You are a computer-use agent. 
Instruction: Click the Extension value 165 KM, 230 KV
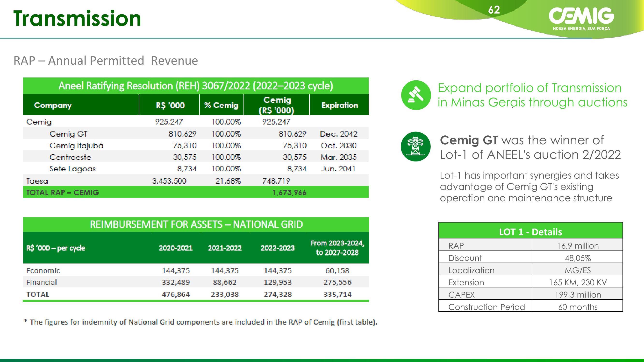click(x=578, y=283)
